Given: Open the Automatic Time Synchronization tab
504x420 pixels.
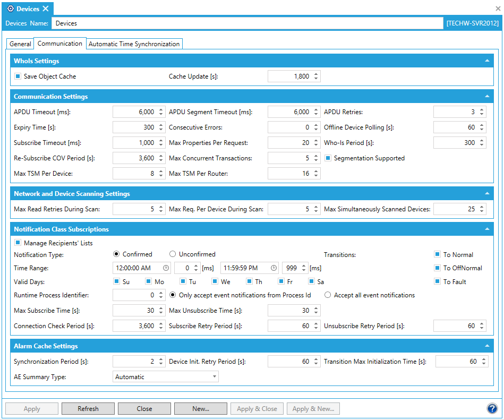Looking at the screenshot, I should point(134,44).
